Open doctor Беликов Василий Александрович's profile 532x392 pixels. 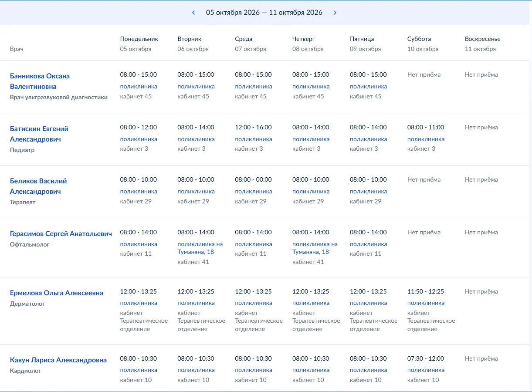pos(38,186)
